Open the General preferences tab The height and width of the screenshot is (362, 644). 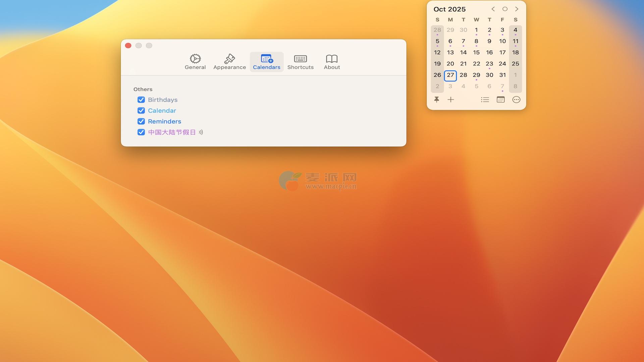click(195, 62)
